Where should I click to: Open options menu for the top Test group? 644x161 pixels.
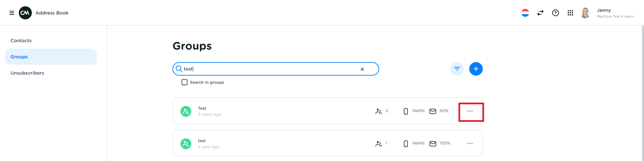coord(470,111)
